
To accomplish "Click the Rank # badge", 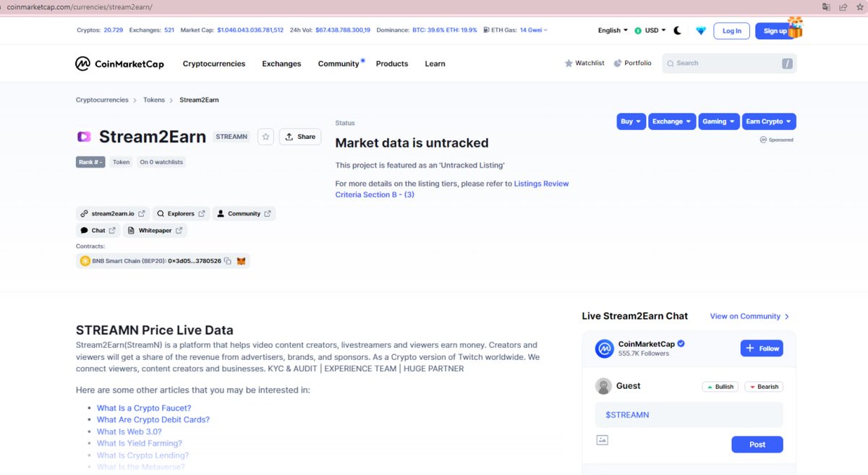I will click(90, 162).
